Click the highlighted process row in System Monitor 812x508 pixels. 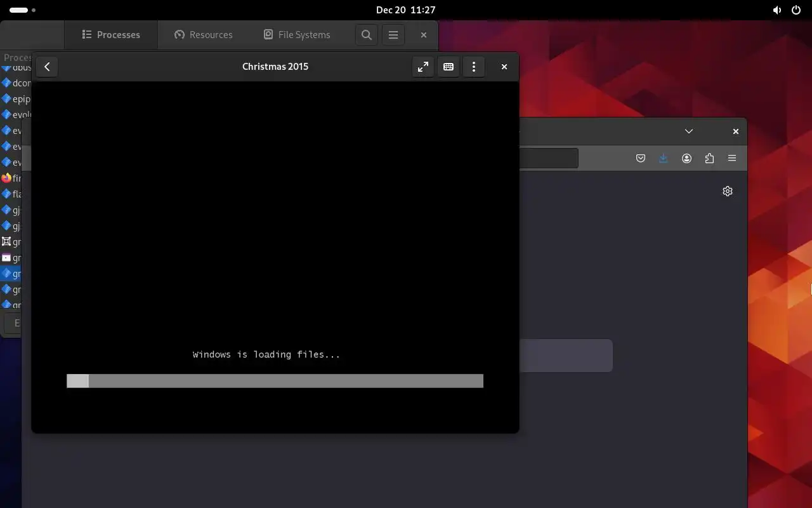click(x=11, y=274)
